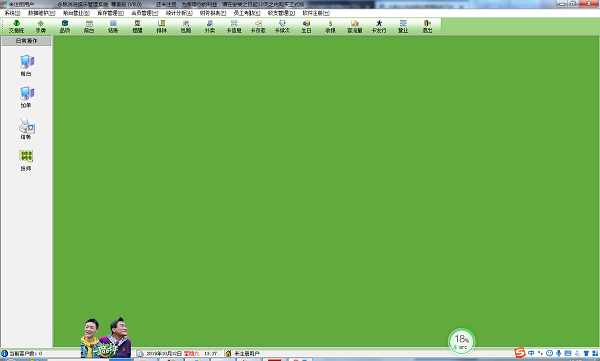The width and height of the screenshot is (600, 361).
Task: Open the 会员管理 menu
Action: (145, 13)
